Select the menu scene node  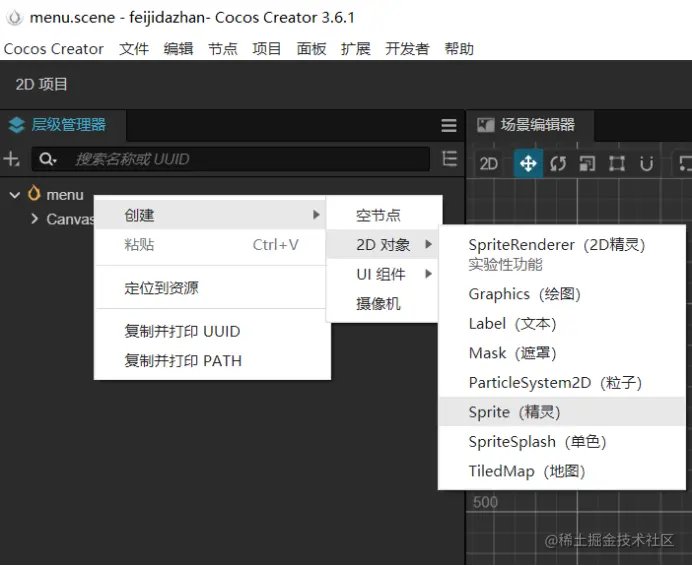(65, 195)
